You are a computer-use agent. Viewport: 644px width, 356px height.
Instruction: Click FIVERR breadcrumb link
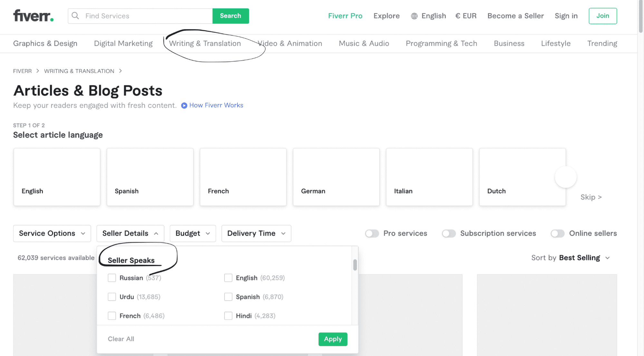[x=22, y=71]
